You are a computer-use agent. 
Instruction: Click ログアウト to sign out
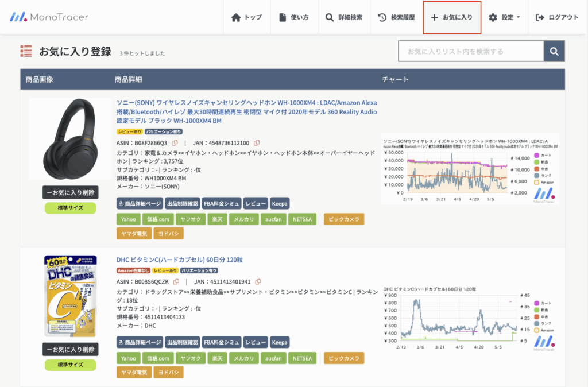557,17
